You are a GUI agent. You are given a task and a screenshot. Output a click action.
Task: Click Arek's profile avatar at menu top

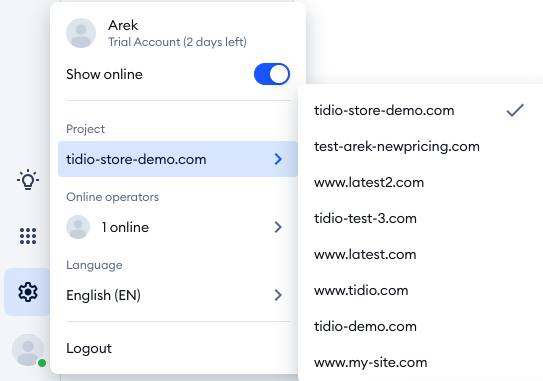click(81, 33)
